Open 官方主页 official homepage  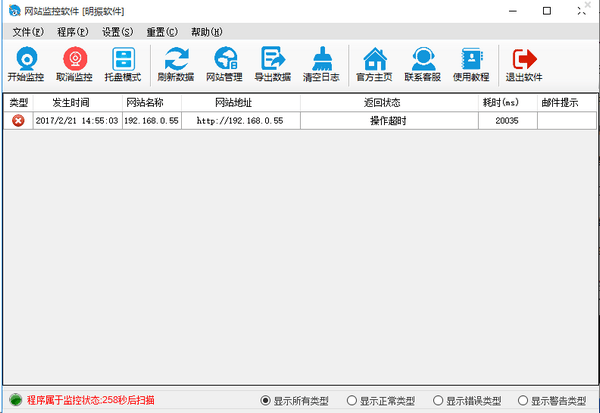tap(375, 59)
